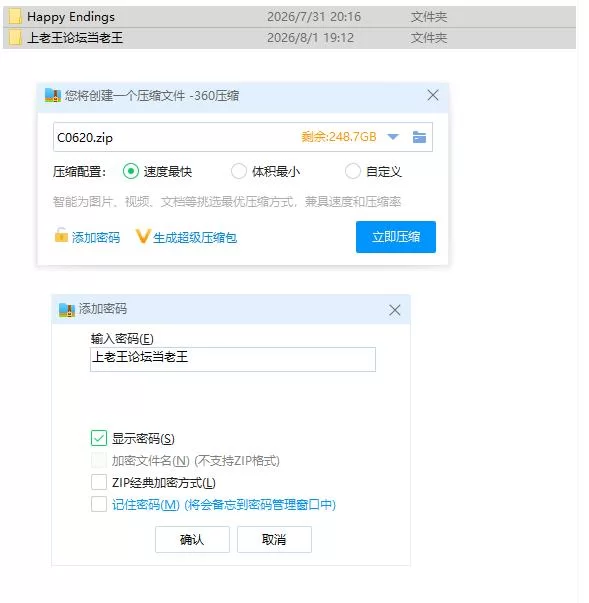Click 文件夹 type in the 上老王论坛当老王 row

[x=429, y=38]
